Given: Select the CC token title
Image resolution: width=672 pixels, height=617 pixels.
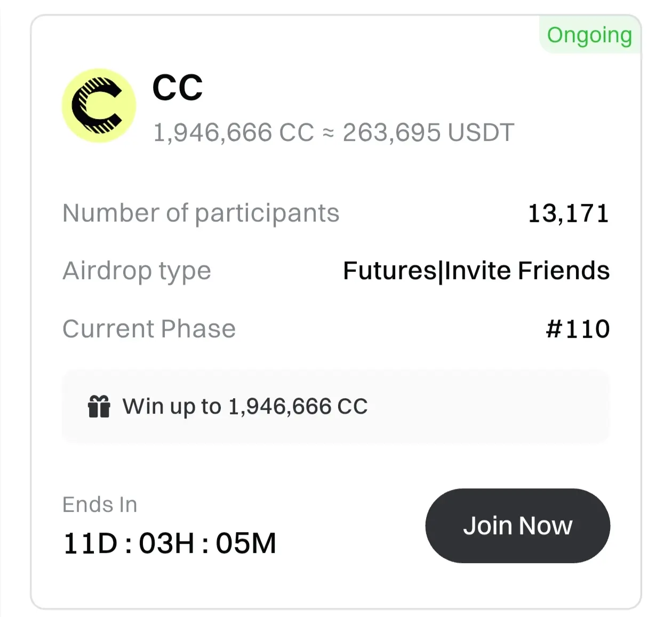Looking at the screenshot, I should point(178,88).
